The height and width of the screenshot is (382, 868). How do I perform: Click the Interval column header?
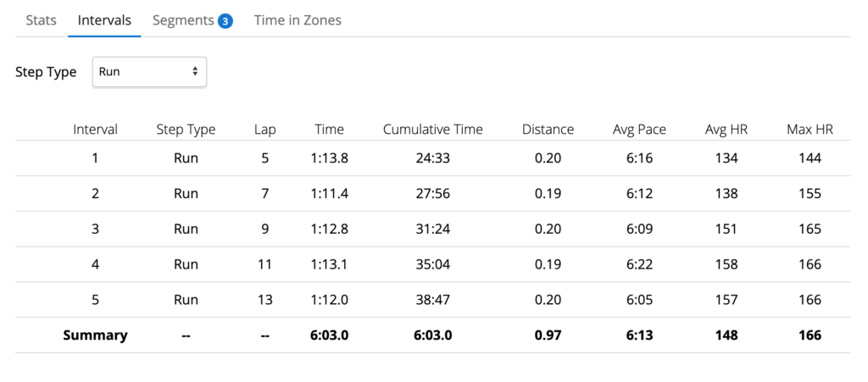(x=95, y=130)
